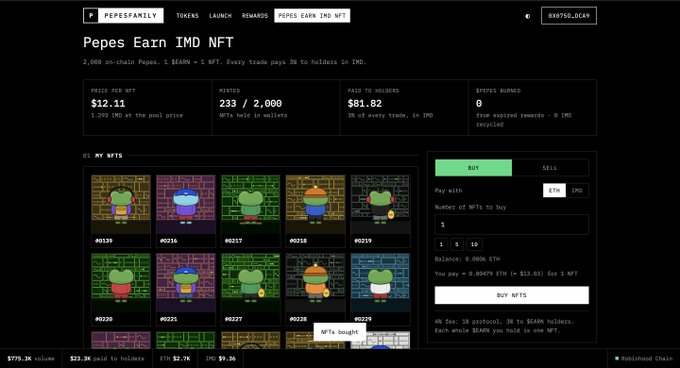Open the Rewards page
680x368 pixels.
(x=255, y=16)
